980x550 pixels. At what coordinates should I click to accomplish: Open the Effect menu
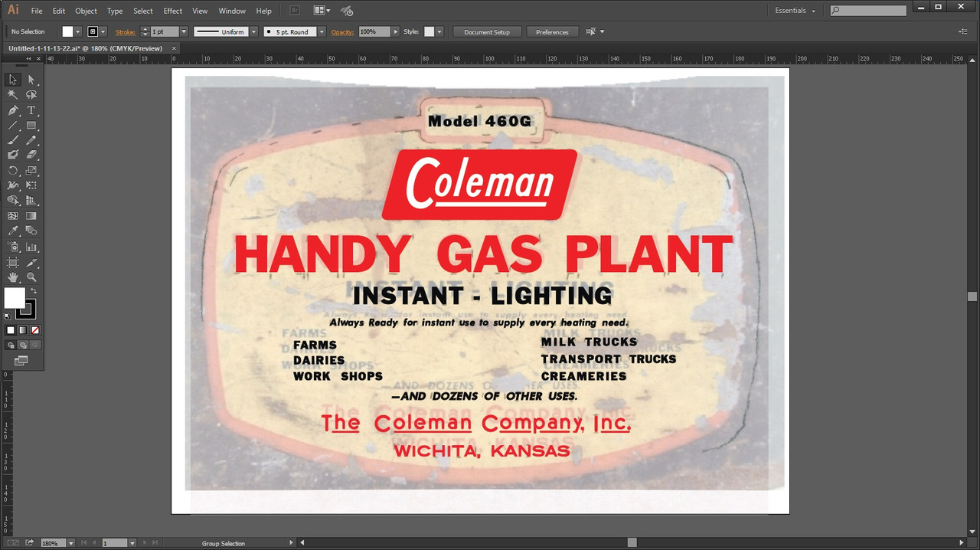pyautogui.click(x=173, y=11)
